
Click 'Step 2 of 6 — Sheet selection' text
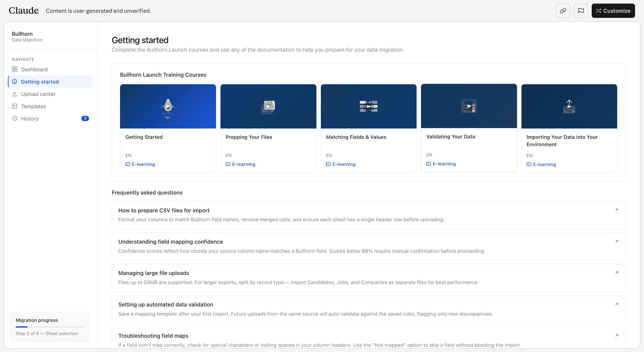47,333
